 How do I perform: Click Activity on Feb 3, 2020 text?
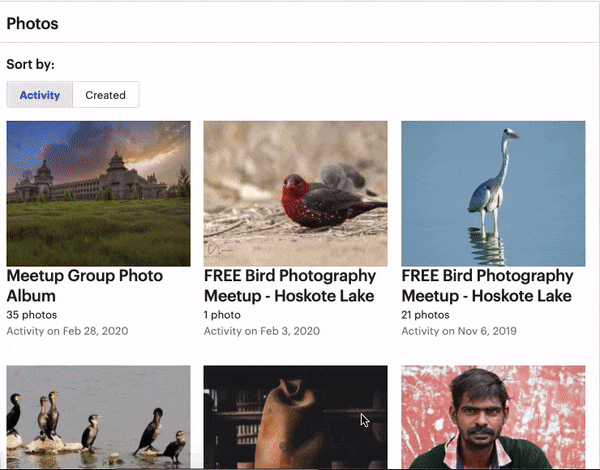(x=262, y=331)
